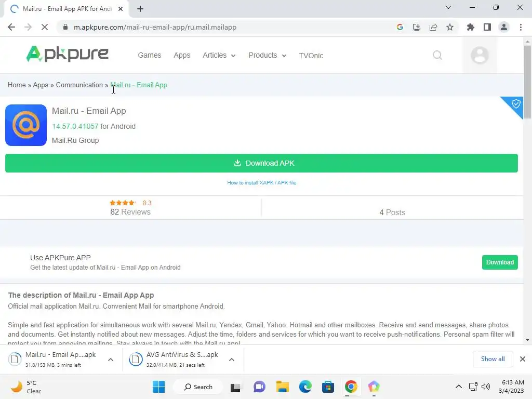Open Apps in APKPure navigation
The image size is (532, 399).
(182, 55)
